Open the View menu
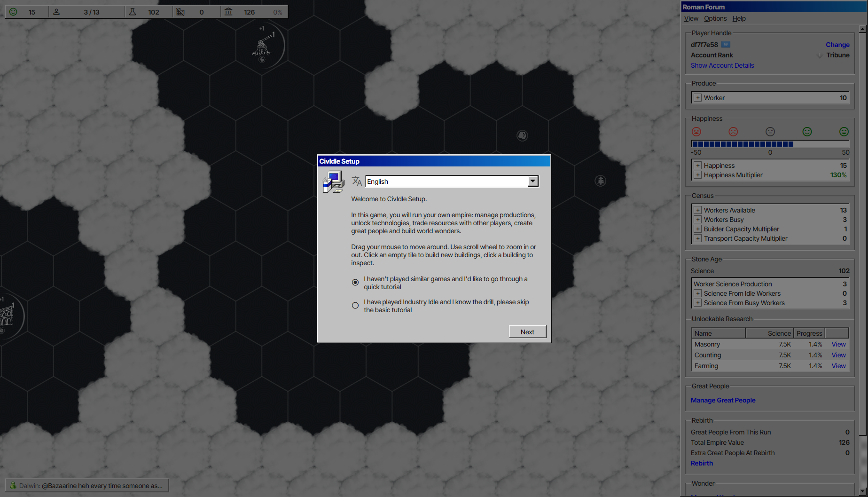The width and height of the screenshot is (868, 497). (x=691, y=18)
